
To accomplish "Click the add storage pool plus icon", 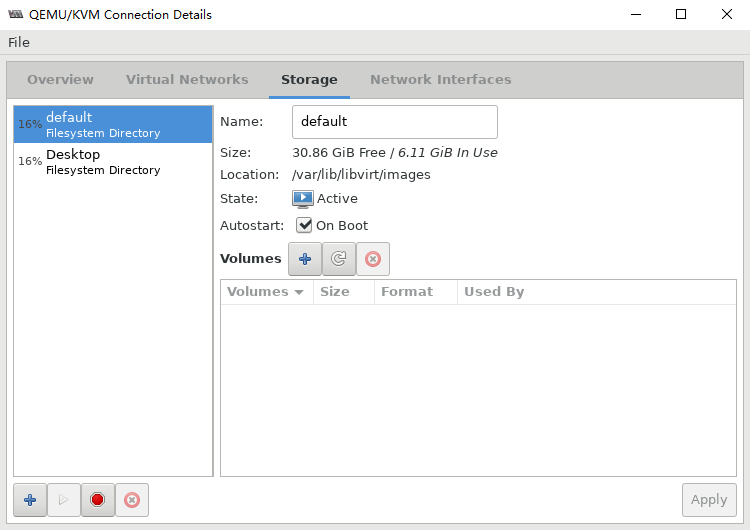I will click(x=30, y=500).
